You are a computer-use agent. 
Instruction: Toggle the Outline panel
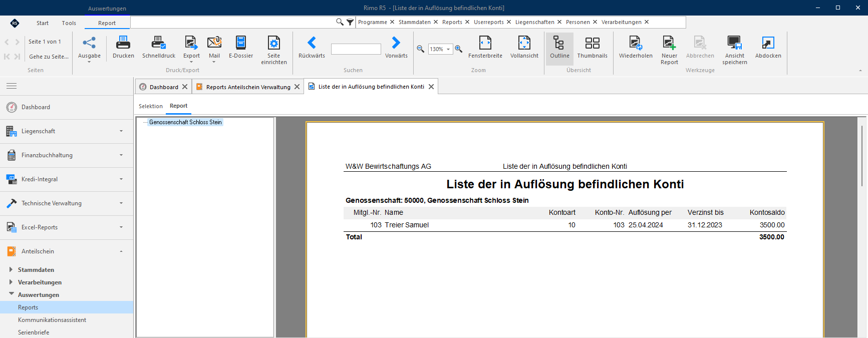pyautogui.click(x=559, y=48)
